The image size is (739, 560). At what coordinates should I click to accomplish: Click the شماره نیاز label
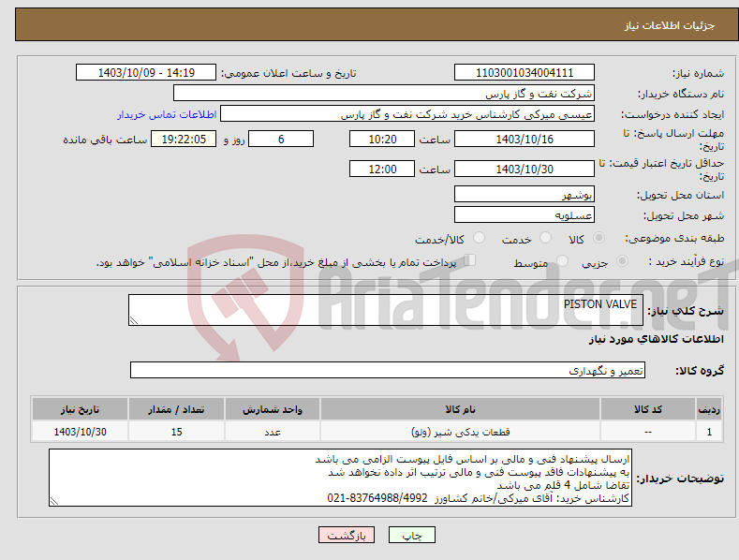(x=698, y=74)
